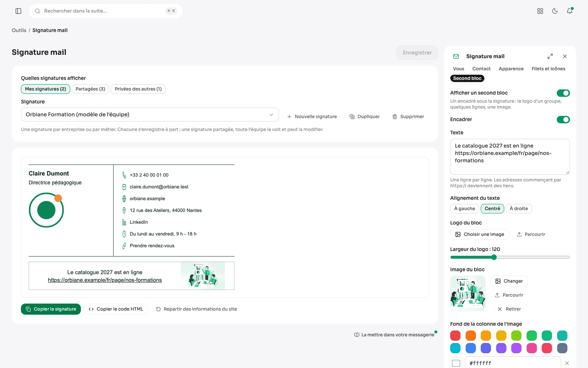The height and width of the screenshot is (368, 588).
Task: Toggle the sidebar panel icon
Action: point(18,11)
